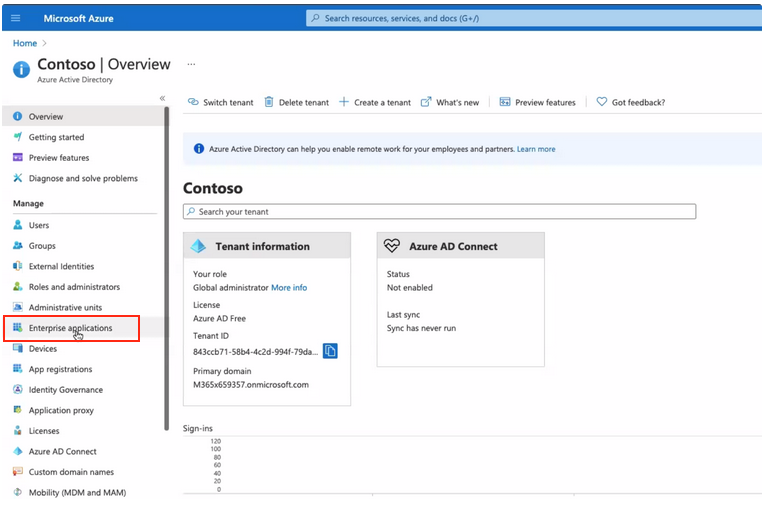
Task: Click the Contoso info icon beside title
Action: click(21, 70)
